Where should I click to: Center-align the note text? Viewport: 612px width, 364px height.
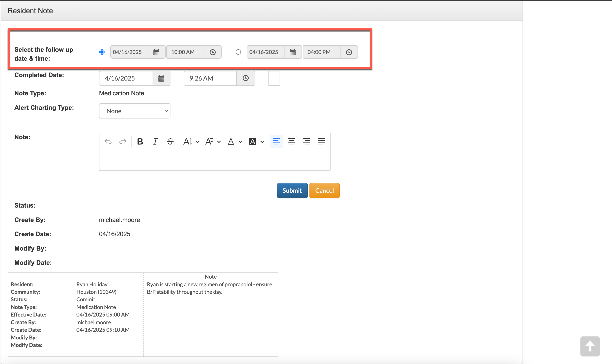pos(291,142)
